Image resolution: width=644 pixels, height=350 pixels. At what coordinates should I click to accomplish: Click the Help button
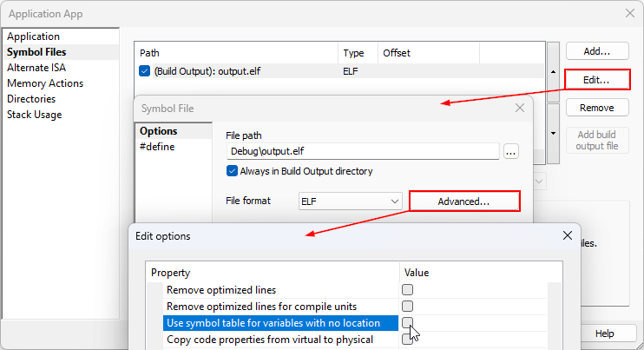(604, 333)
